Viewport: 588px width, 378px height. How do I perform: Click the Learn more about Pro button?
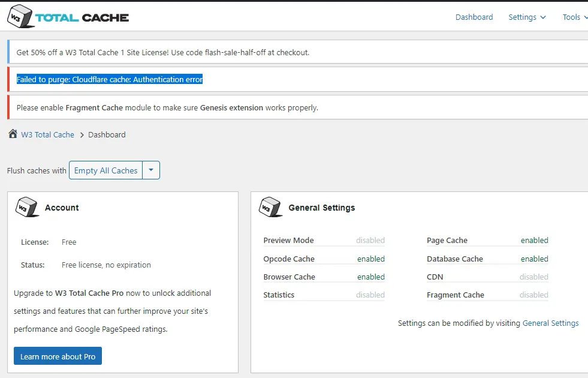(58, 356)
